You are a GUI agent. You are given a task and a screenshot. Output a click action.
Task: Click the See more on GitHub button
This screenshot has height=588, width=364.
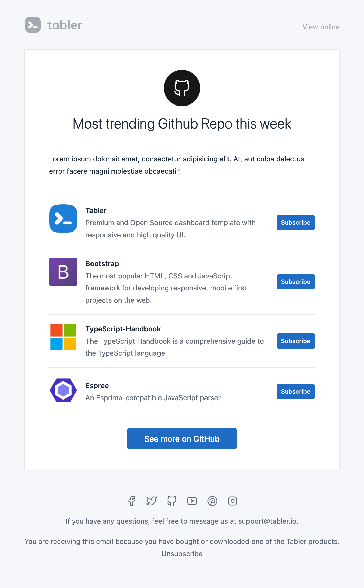pyautogui.click(x=182, y=439)
